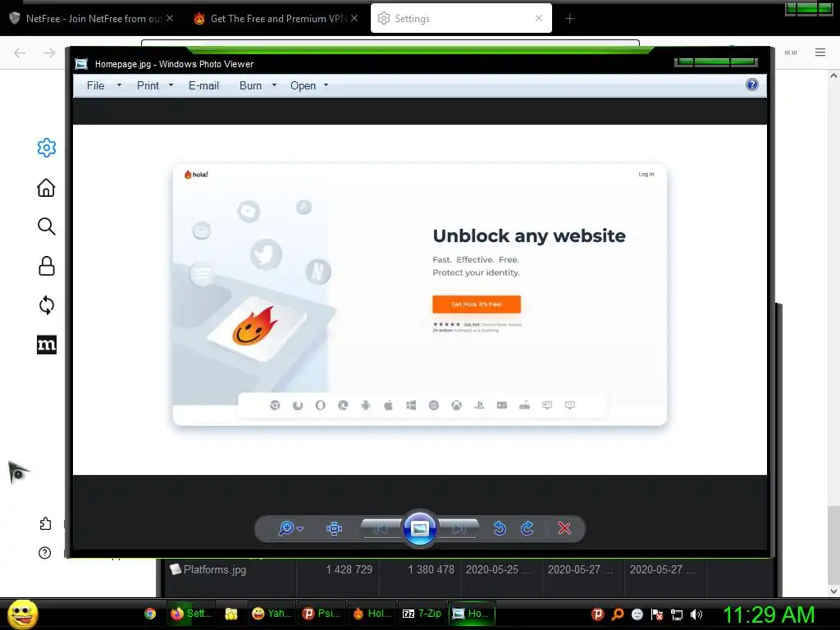Rotate the image counterclockwise
This screenshot has height=630, width=840.
pyautogui.click(x=500, y=528)
